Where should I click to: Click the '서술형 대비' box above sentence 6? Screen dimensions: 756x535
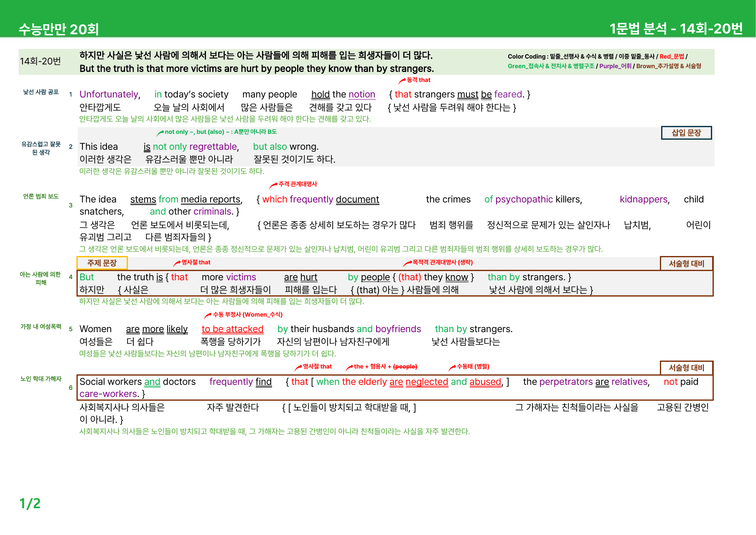point(687,368)
